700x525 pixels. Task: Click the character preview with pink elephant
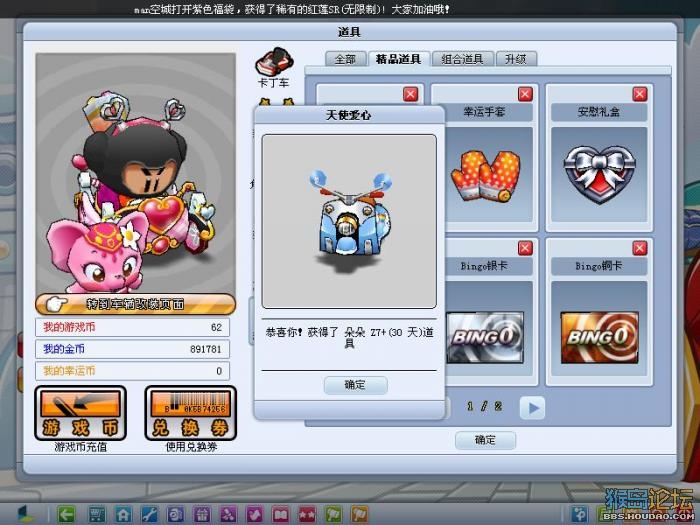pyautogui.click(x=135, y=174)
